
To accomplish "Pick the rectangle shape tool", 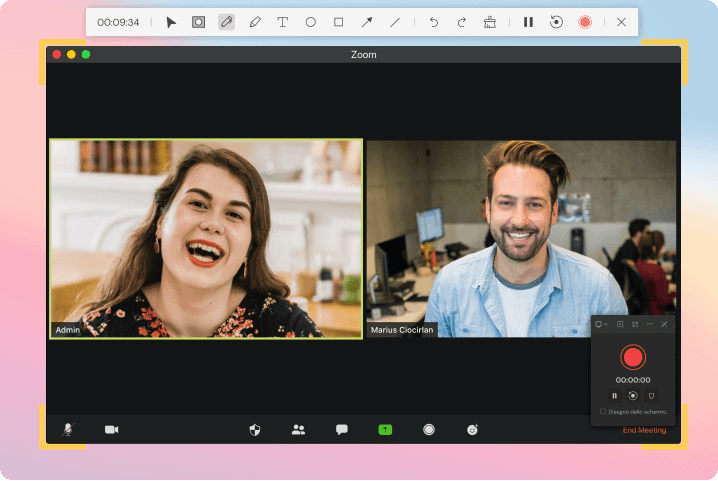I will (338, 22).
